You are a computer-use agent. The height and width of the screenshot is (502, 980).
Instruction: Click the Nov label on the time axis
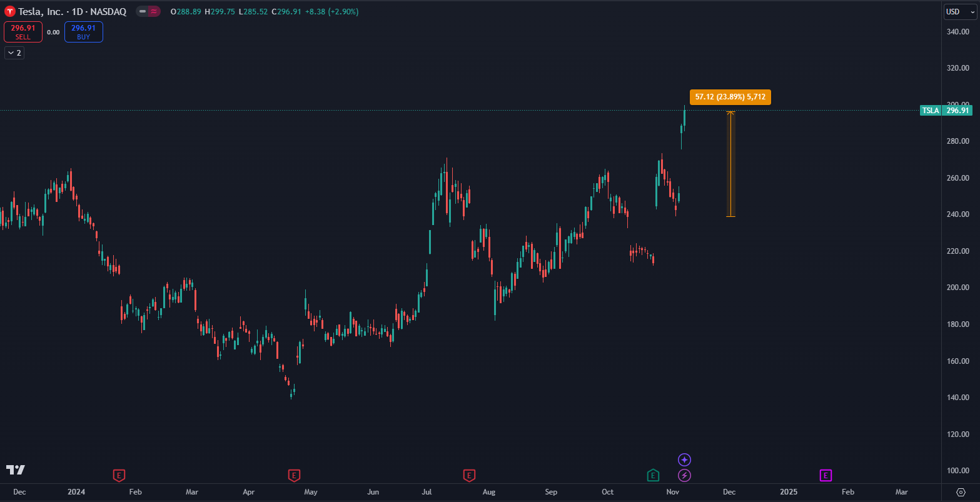tap(673, 492)
